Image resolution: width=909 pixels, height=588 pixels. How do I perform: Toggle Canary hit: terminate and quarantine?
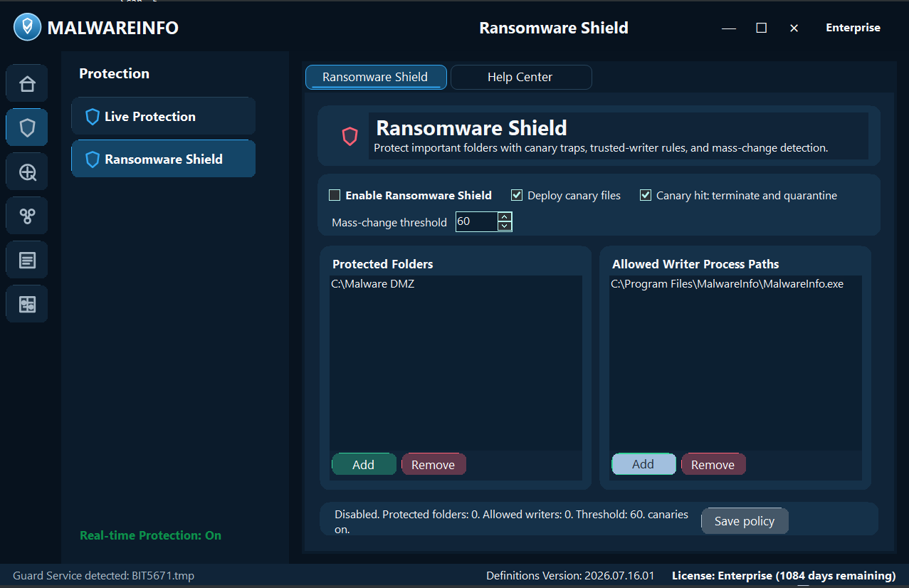click(646, 195)
